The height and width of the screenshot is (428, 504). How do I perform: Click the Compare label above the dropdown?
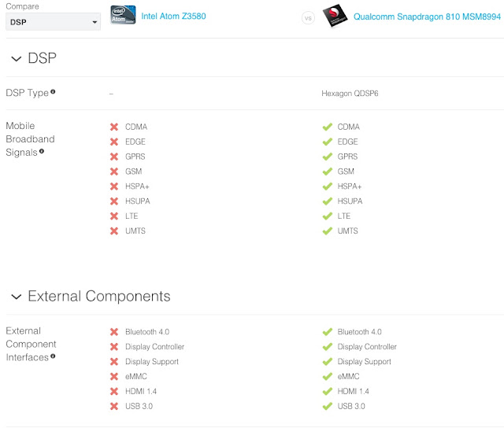pos(22,6)
